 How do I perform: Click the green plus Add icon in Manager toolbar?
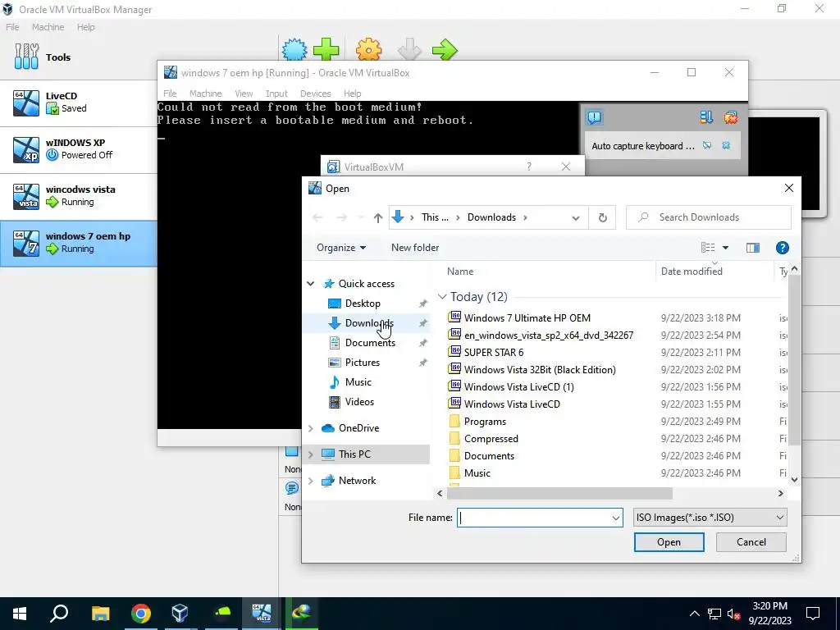pos(326,50)
